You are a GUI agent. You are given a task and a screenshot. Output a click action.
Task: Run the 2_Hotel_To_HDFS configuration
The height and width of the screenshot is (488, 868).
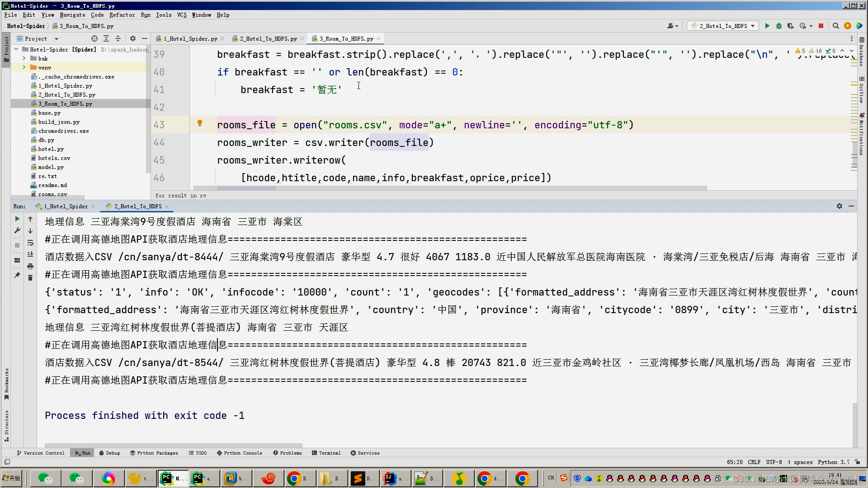[x=767, y=26]
